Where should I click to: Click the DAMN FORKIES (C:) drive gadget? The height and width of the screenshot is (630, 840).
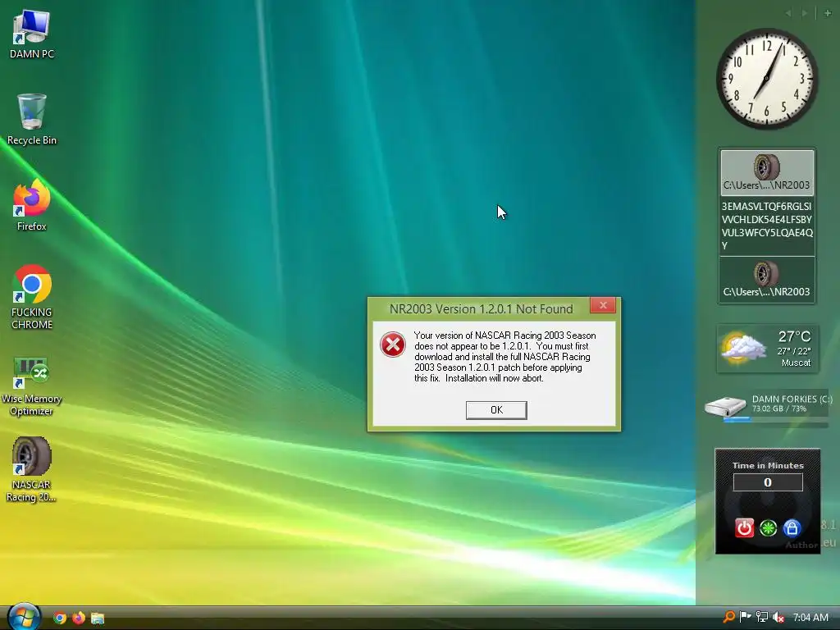[x=767, y=409]
